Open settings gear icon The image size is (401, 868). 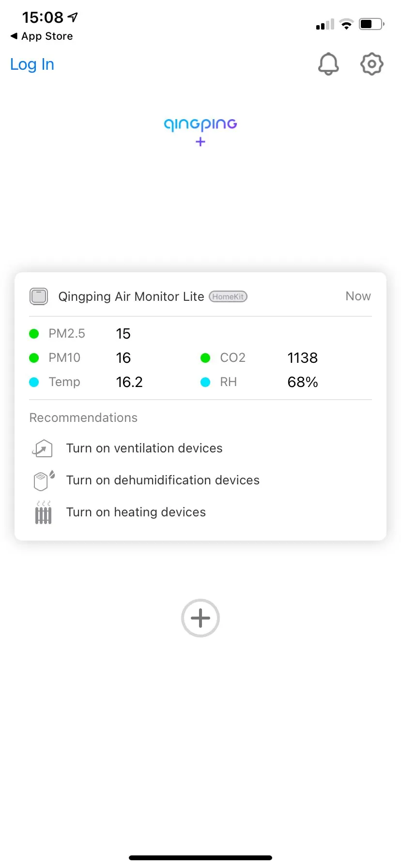pos(372,64)
